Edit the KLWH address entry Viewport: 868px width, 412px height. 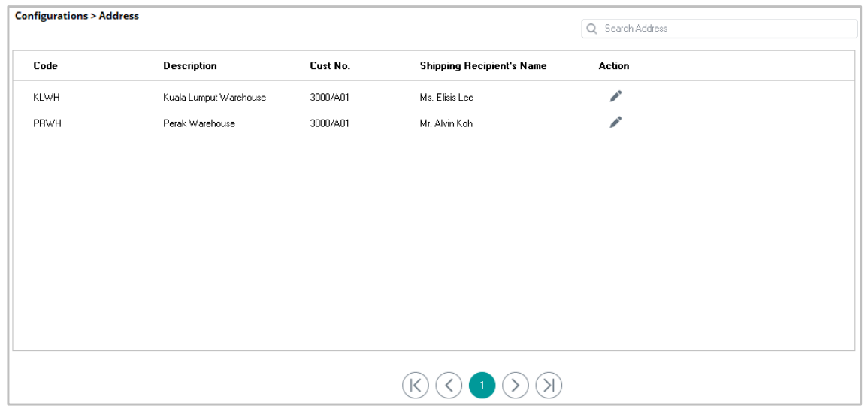pos(615,96)
